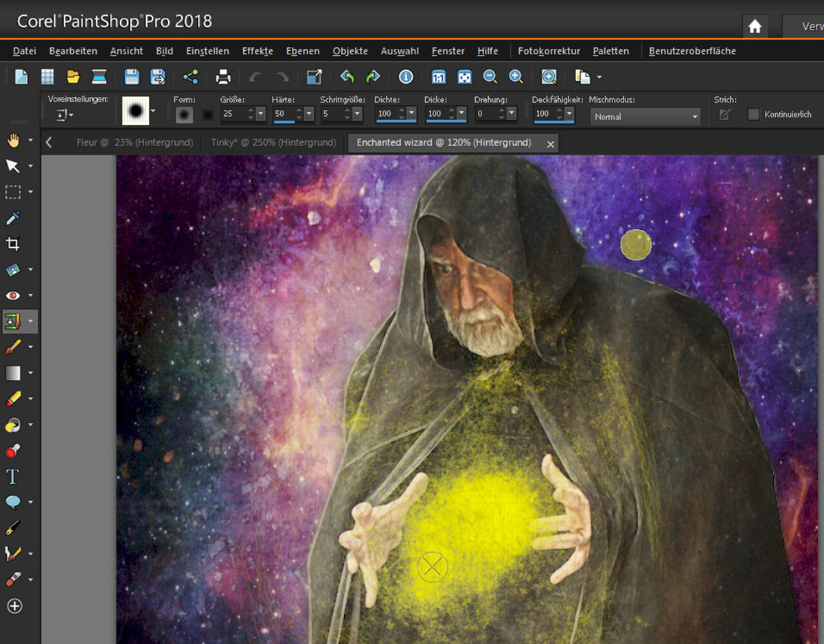Select the round brush Form shape
This screenshot has width=824, height=644.
click(183, 115)
